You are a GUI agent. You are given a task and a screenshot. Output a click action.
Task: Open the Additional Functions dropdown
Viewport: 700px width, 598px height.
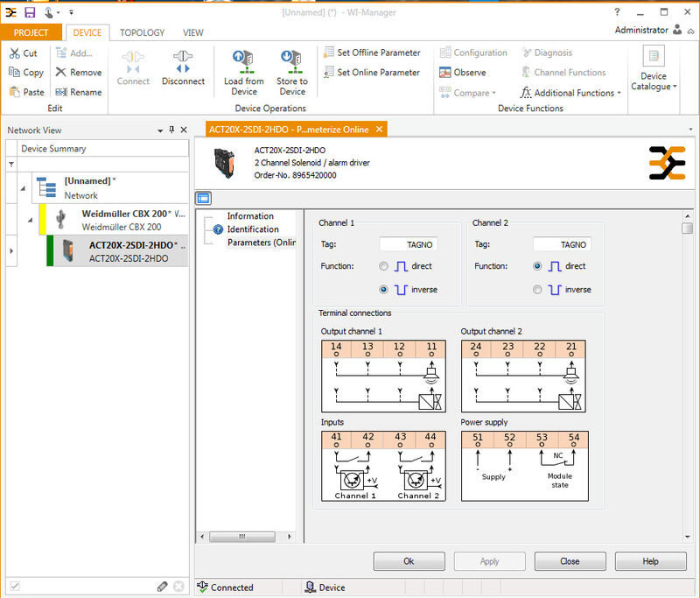pyautogui.click(x=570, y=93)
